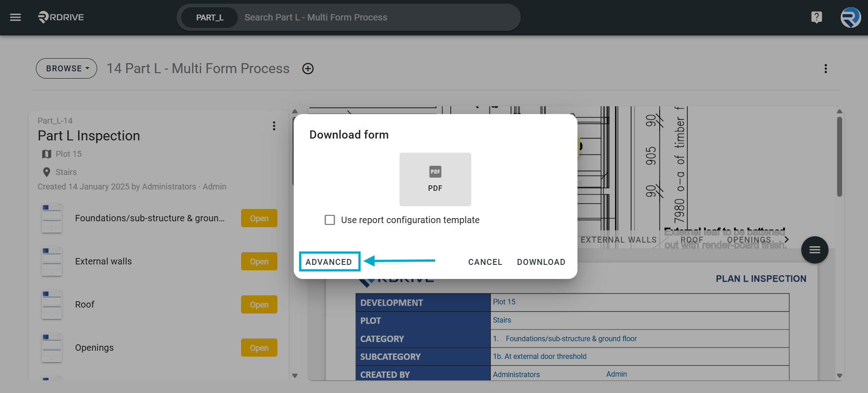The height and width of the screenshot is (393, 868).
Task: Click Open for Roof
Action: (x=259, y=305)
